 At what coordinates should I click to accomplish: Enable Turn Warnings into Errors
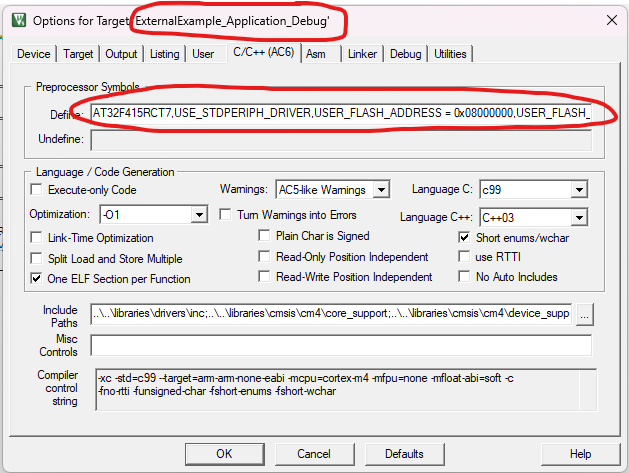click(225, 215)
